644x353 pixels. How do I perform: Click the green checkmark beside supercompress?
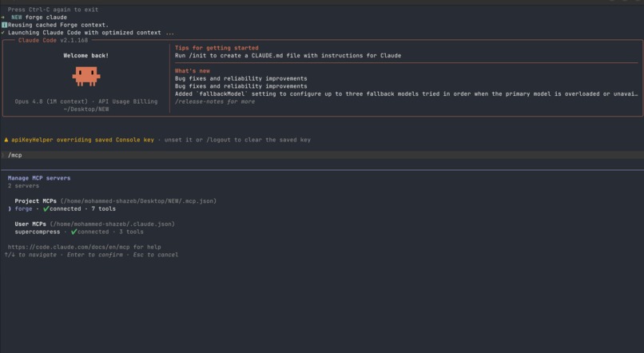(x=74, y=232)
